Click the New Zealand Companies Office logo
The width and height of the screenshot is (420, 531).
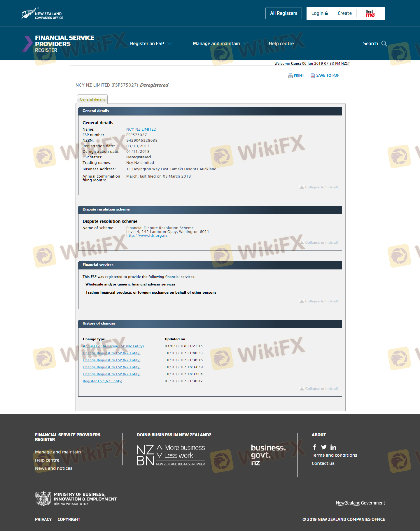point(42,13)
